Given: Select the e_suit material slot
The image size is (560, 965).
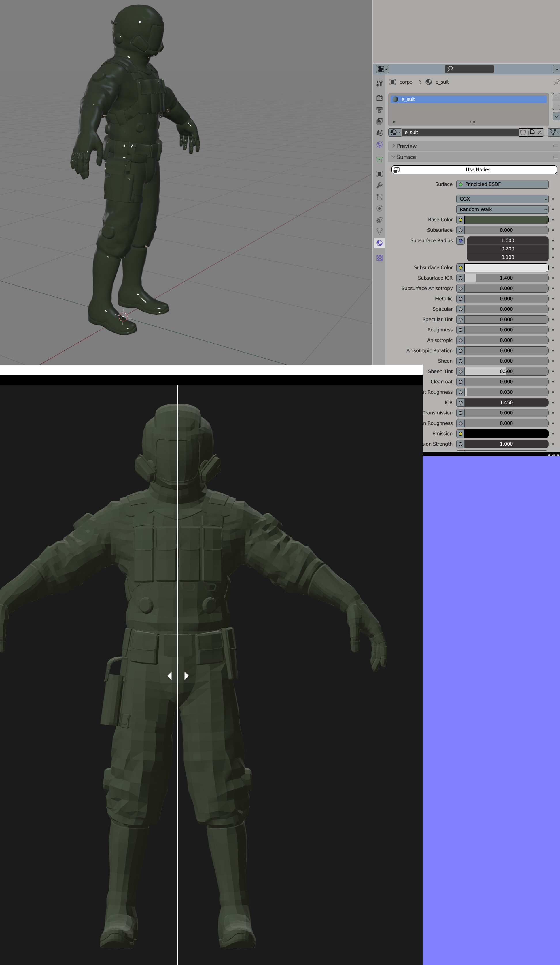Looking at the screenshot, I should coord(468,99).
